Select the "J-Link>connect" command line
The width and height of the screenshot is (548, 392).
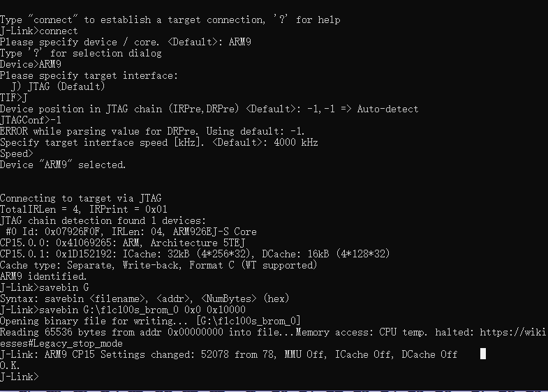[40, 31]
